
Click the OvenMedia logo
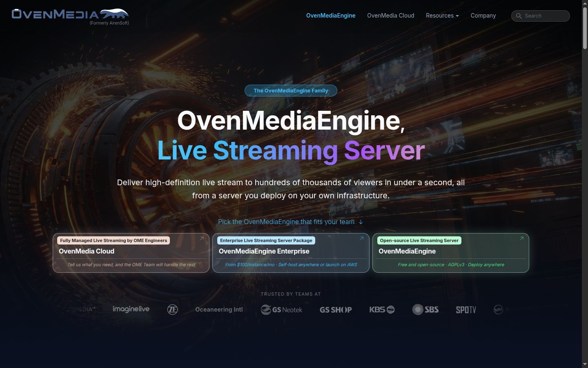[70, 14]
